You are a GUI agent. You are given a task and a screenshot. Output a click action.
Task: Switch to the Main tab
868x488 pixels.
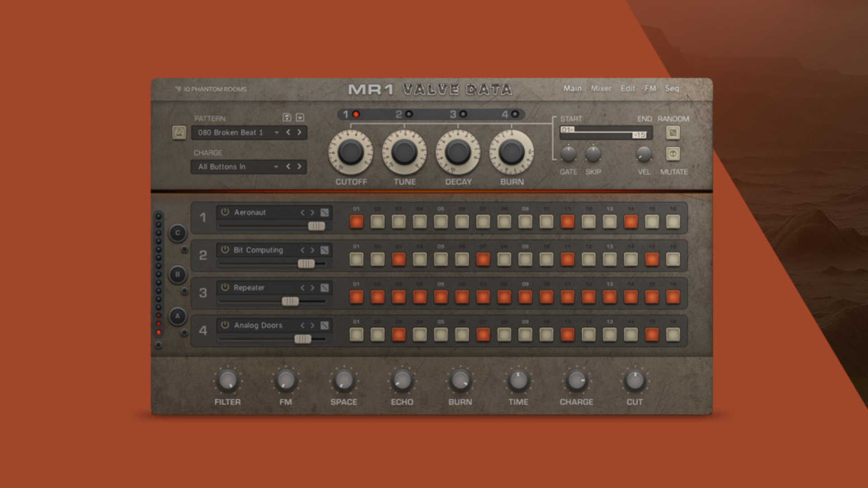pos(572,89)
